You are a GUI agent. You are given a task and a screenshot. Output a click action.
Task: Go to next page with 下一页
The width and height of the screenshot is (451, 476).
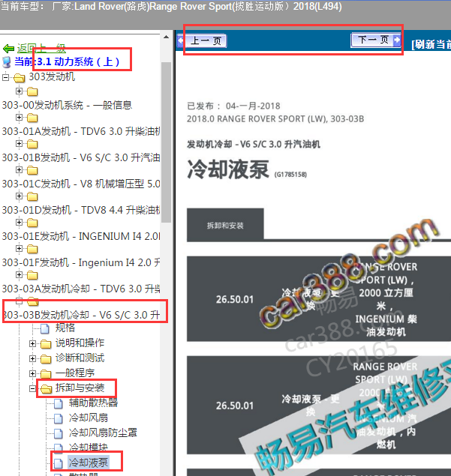pos(376,40)
